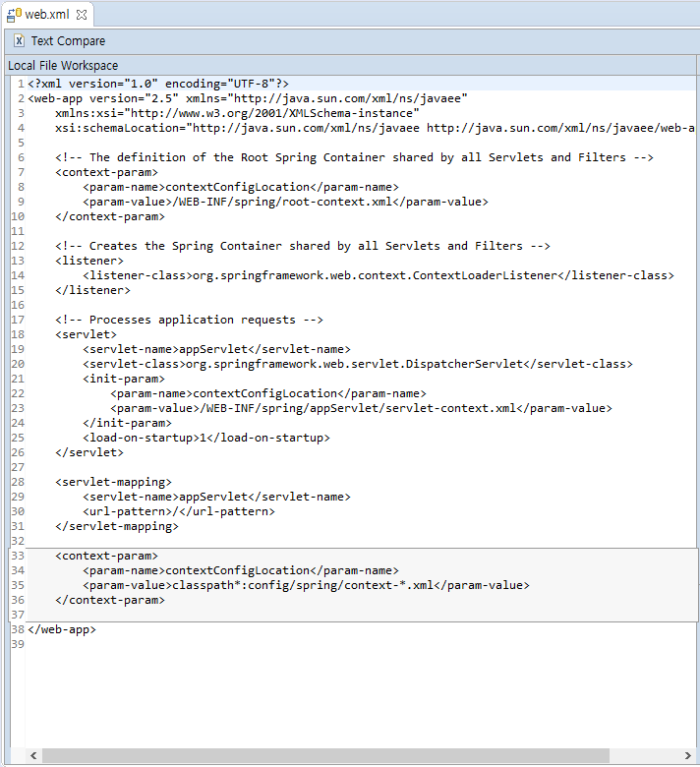Click the load-on-startup line
The image size is (700, 767).
(x=206, y=438)
